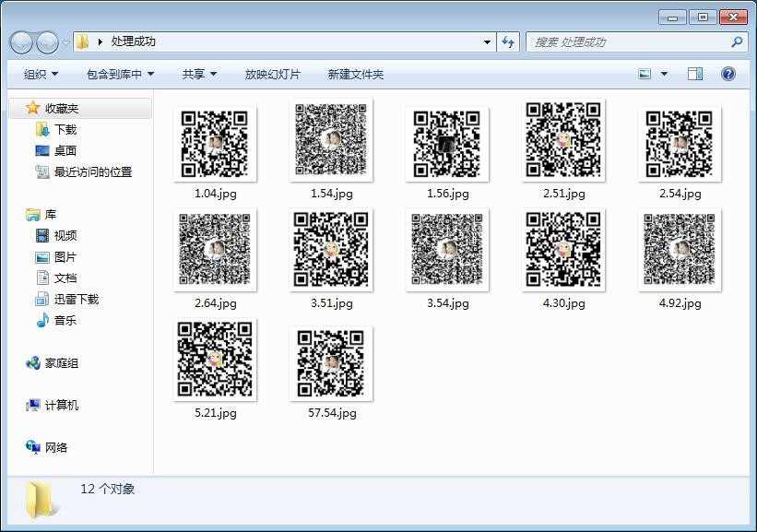The height and width of the screenshot is (532, 757).
Task: Select 收藏夹 in navigation pane
Action: 62,108
